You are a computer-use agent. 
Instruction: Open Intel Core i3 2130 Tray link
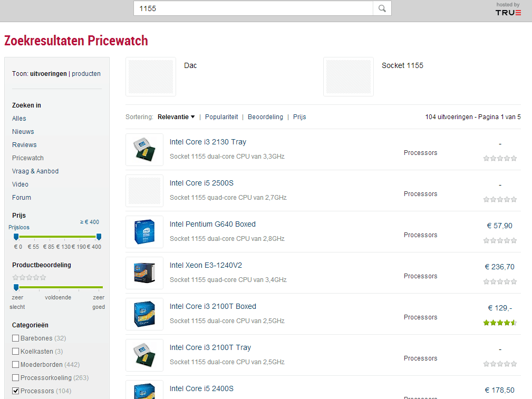[x=208, y=142]
